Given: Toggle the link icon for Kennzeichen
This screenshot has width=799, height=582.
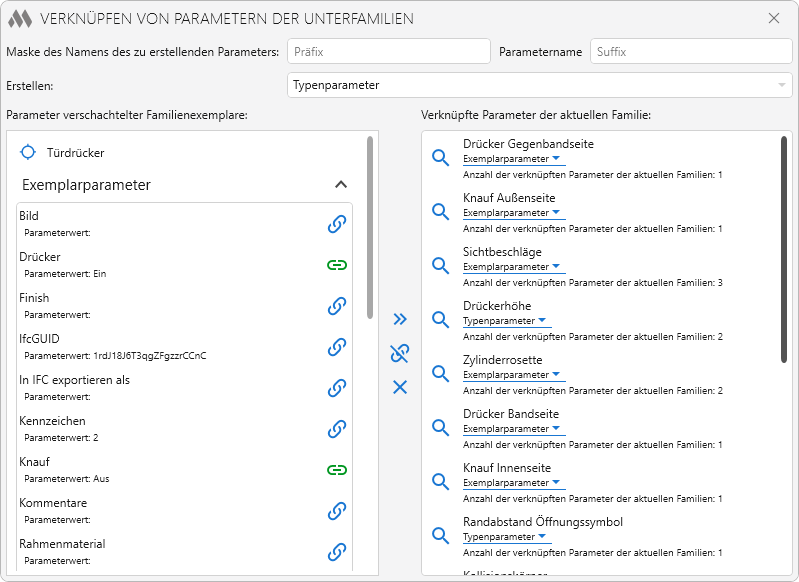Looking at the screenshot, I should click(337, 429).
